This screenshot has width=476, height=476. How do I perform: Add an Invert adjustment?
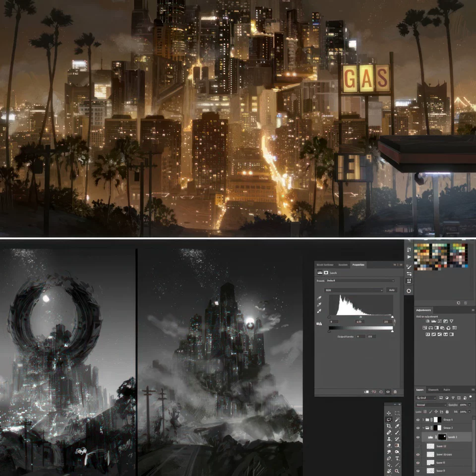coord(428,335)
